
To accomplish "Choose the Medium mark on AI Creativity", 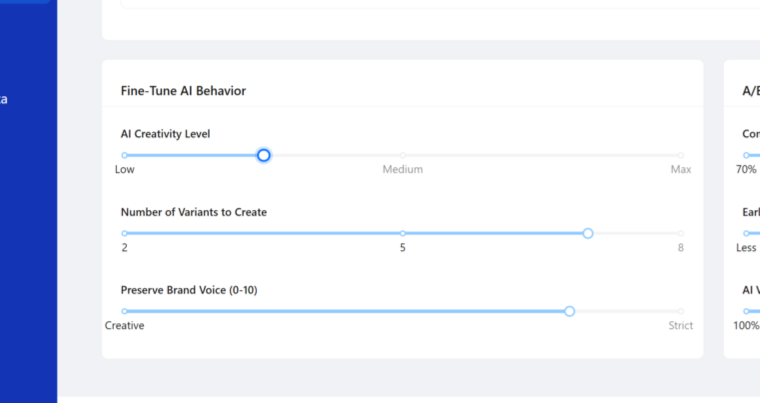I will tap(403, 169).
